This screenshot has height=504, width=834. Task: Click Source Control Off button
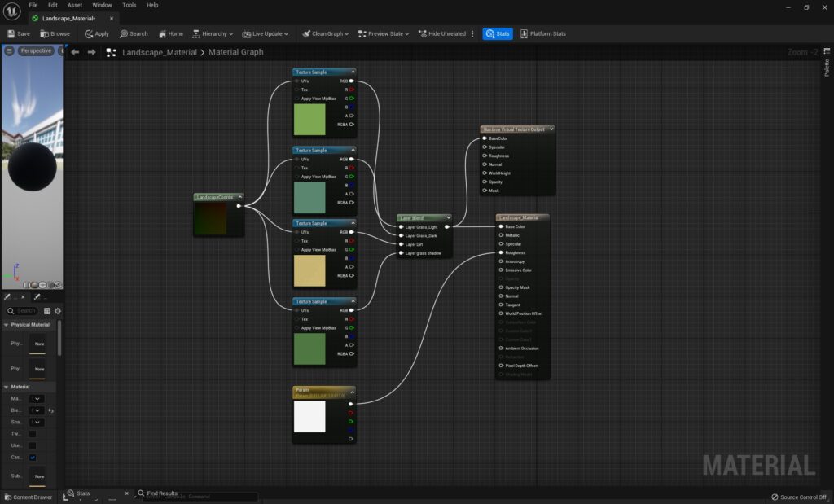[798, 497]
